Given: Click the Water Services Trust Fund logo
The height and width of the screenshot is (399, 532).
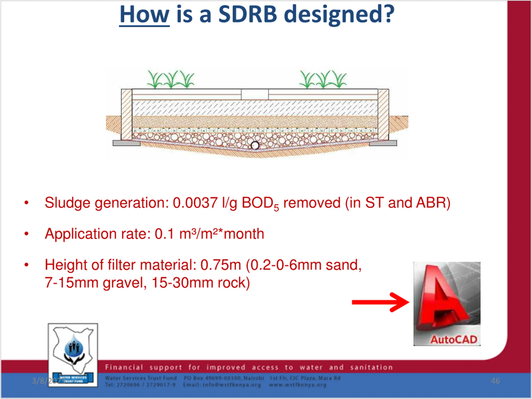Looking at the screenshot, I should 73,355.
